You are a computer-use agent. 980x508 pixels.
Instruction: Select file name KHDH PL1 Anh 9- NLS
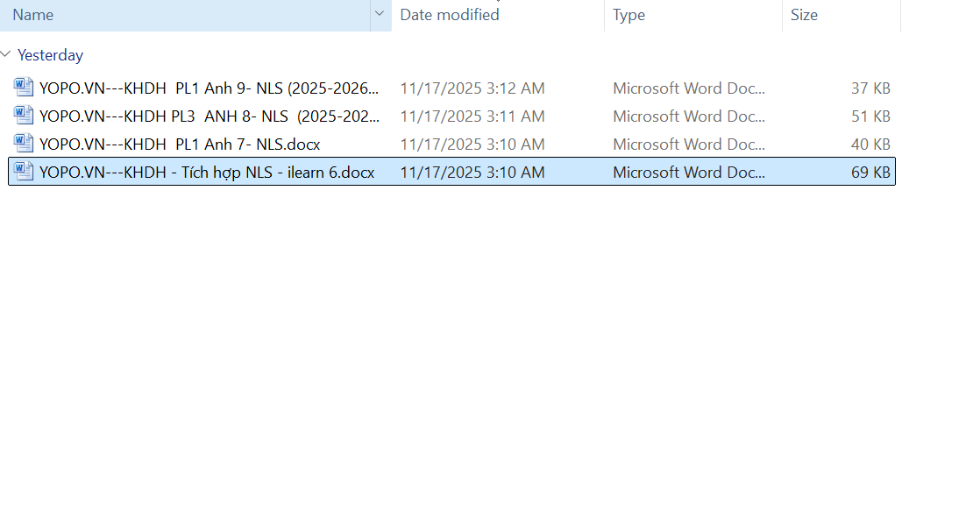[210, 88]
